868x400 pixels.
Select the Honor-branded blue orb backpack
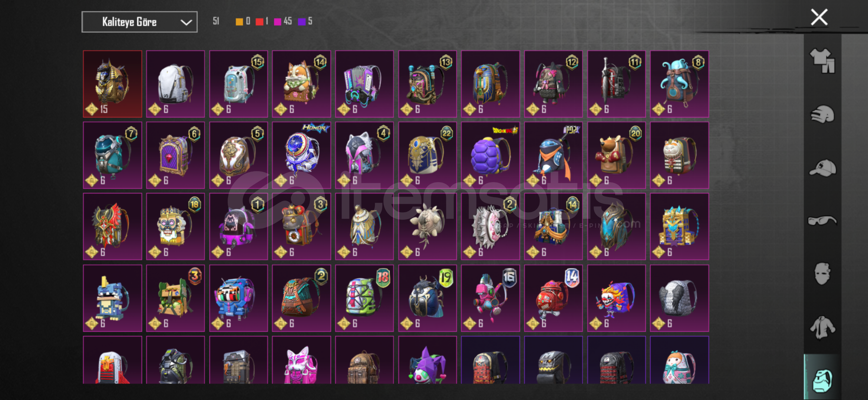[x=301, y=155]
